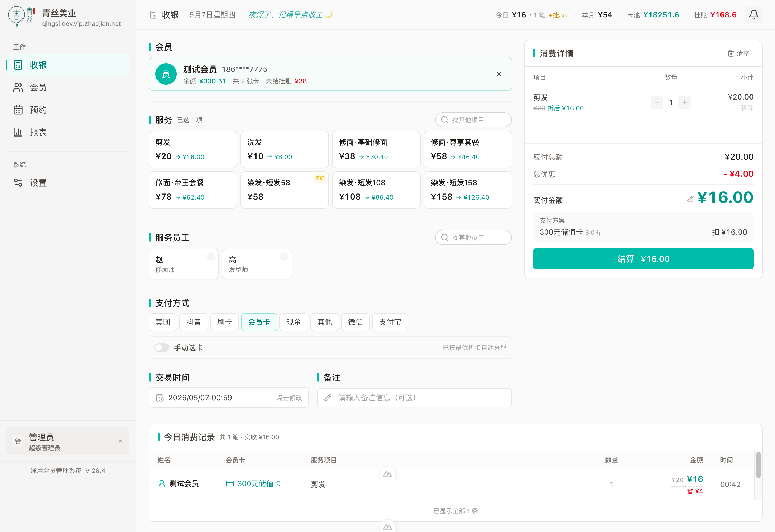Choose 美团 payment method

[x=163, y=322]
